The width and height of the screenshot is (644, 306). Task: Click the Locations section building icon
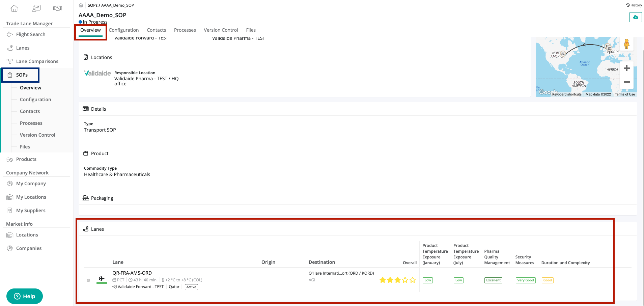(x=86, y=57)
